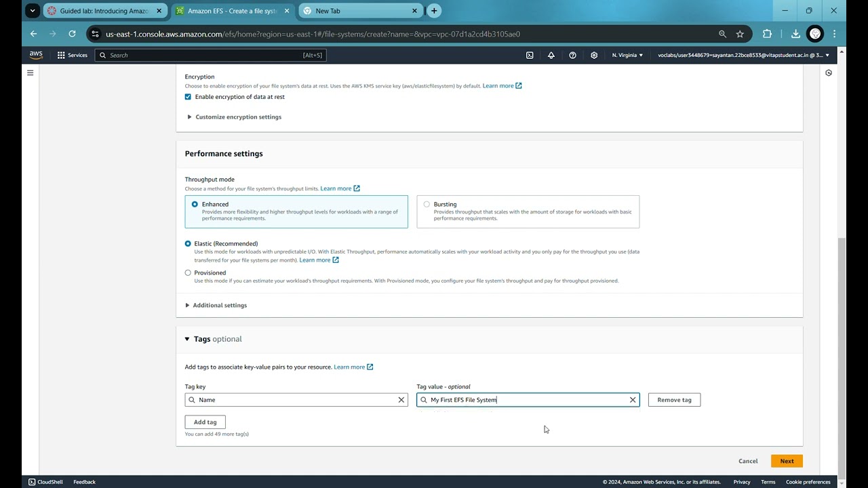Viewport: 868px width, 488px height.
Task: Clear the Tag value field text
Action: (633, 400)
